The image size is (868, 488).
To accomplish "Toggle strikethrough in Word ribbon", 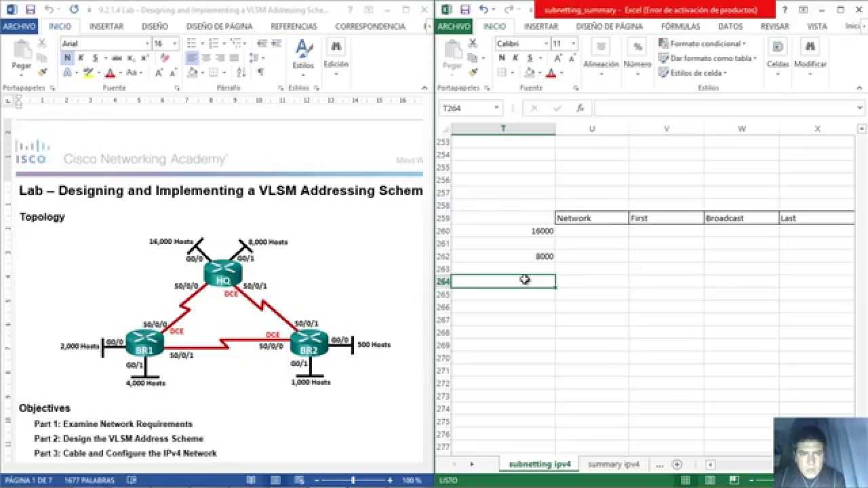I will tap(116, 58).
